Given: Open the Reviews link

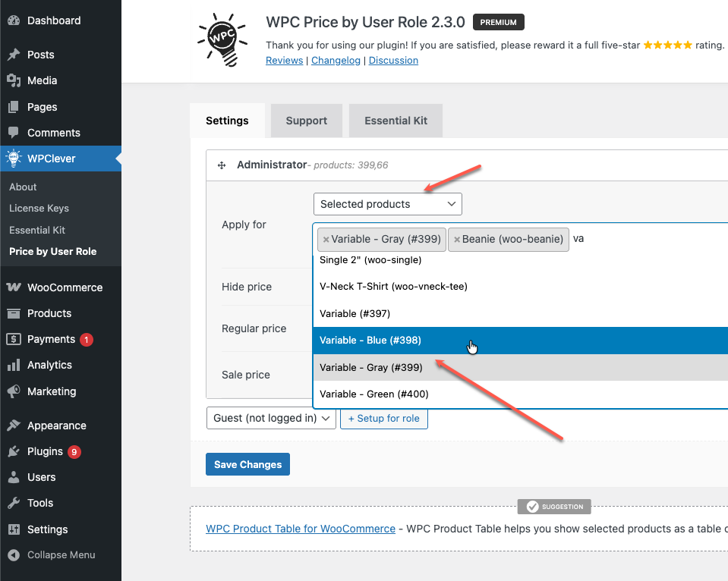Looking at the screenshot, I should pos(284,61).
